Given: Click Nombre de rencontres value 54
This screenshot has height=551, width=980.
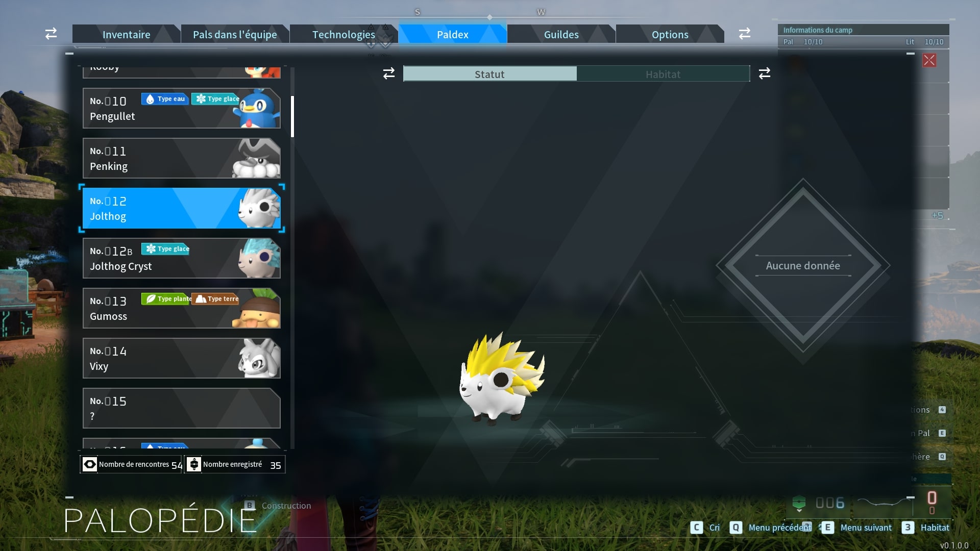Looking at the screenshot, I should [177, 465].
